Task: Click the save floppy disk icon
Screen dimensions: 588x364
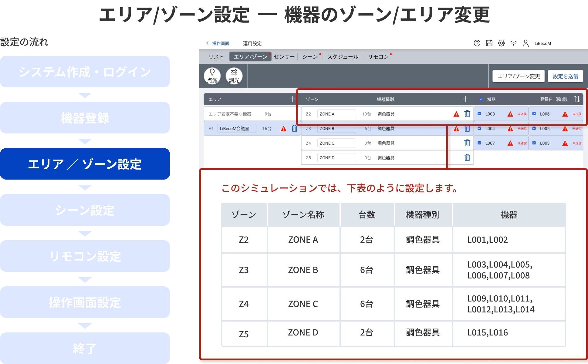Action: click(x=489, y=43)
